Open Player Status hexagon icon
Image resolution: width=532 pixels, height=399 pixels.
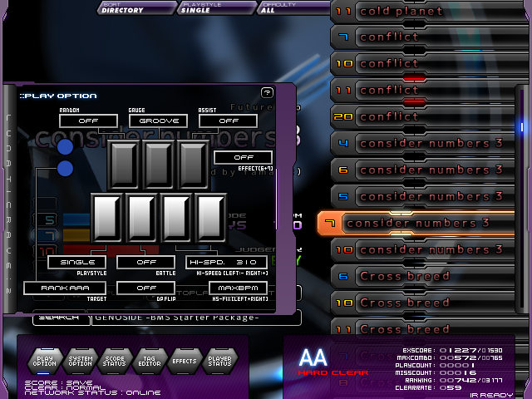[219, 361]
